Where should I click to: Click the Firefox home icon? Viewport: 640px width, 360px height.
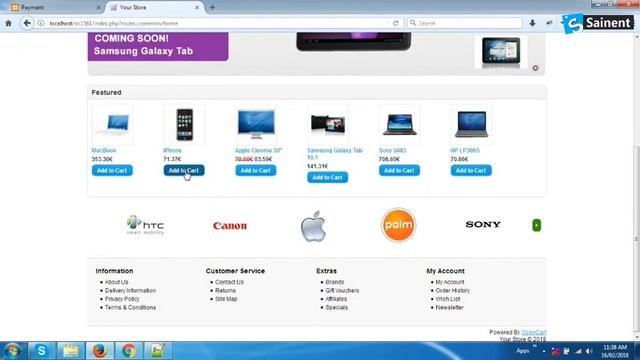click(x=9, y=23)
